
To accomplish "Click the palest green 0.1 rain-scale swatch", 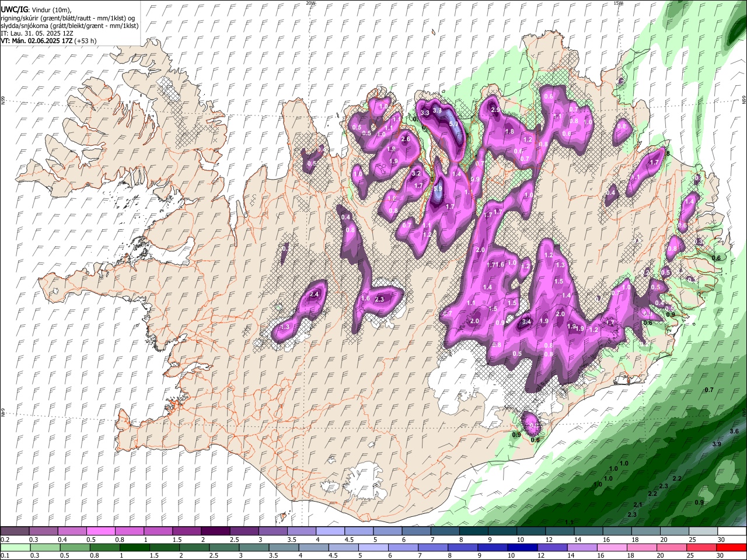I will [15, 547].
